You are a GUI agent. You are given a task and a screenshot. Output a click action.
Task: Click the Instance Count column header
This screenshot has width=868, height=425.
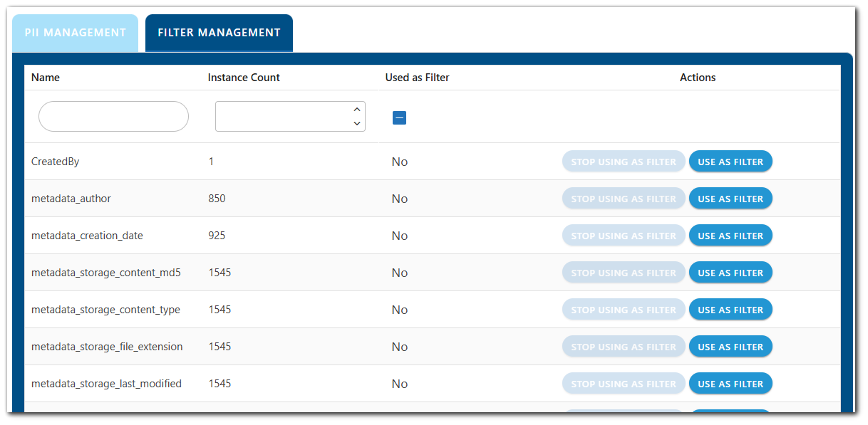point(244,77)
